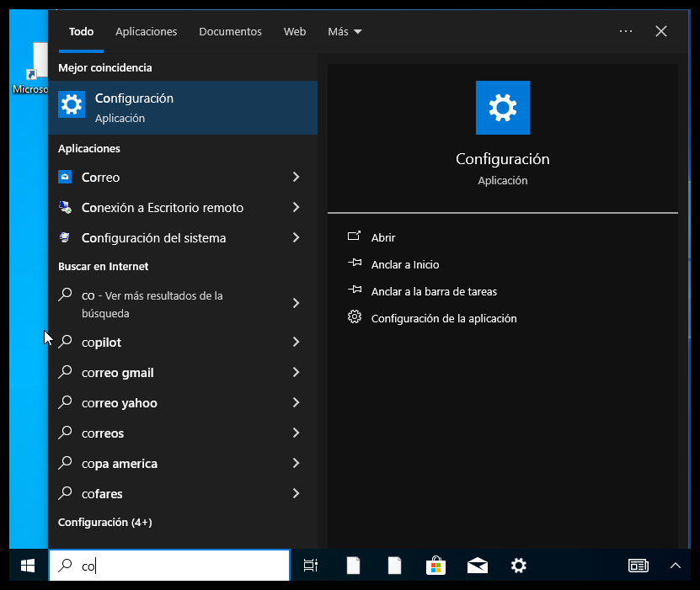This screenshot has height=590, width=700.
Task: Click 'copa america' suggestion text
Action: (x=120, y=464)
